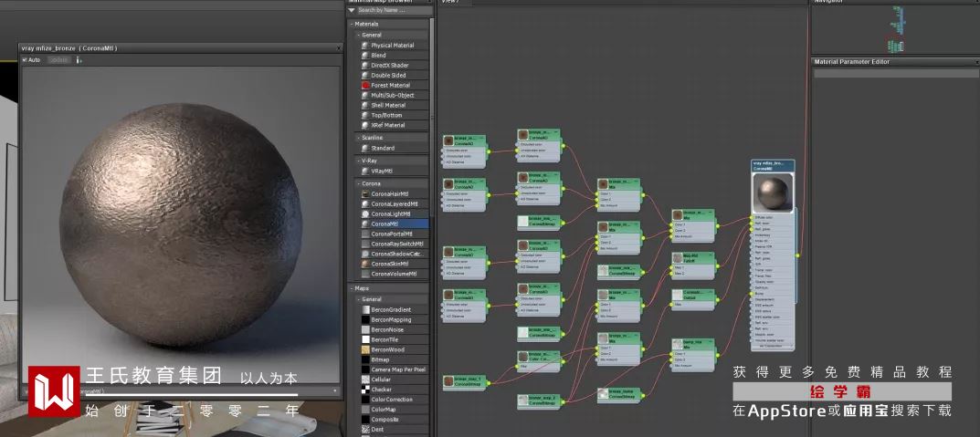
Task: Click the Material Parameter Editor title bar
Action: point(895,62)
